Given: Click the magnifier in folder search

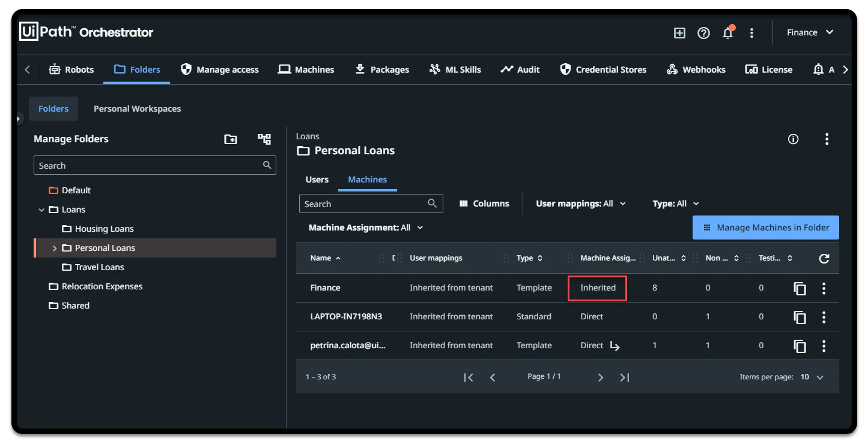Looking at the screenshot, I should (267, 165).
